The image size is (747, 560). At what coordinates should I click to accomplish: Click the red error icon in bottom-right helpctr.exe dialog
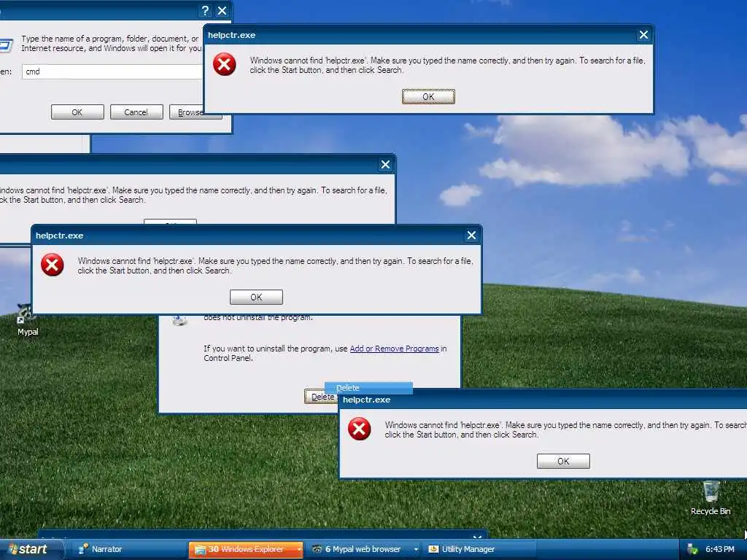coord(359,429)
